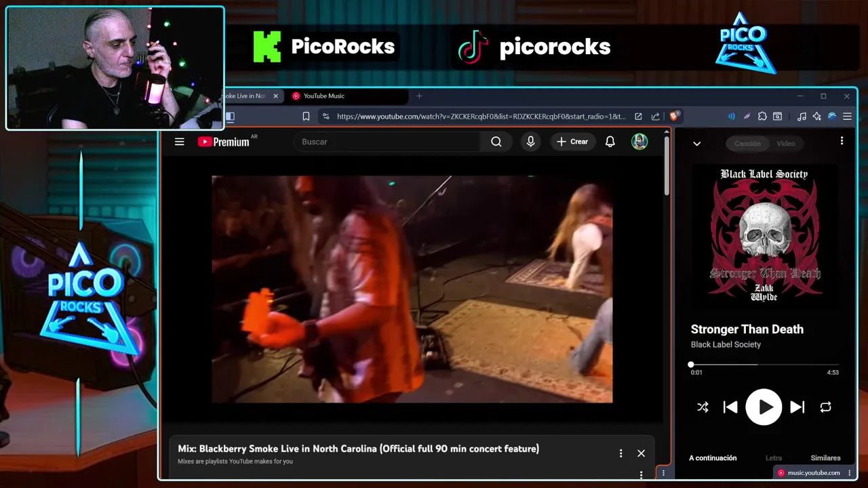The image size is (868, 488).
Task: Toggle shuffle in the music player
Action: tap(703, 407)
